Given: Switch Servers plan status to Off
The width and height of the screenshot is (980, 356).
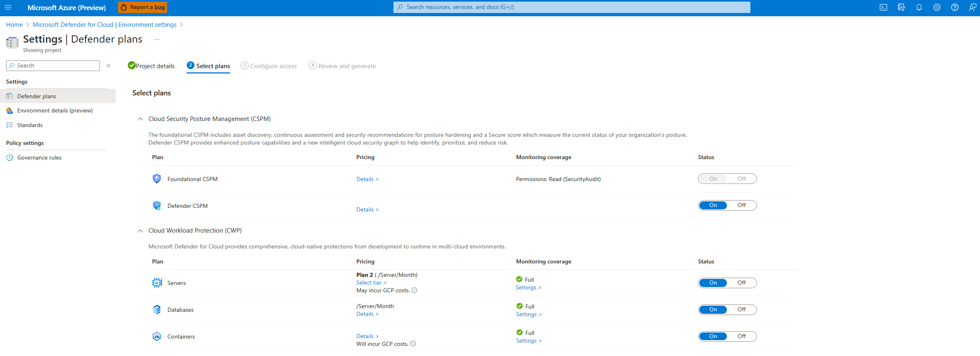Looking at the screenshot, I should click(741, 283).
